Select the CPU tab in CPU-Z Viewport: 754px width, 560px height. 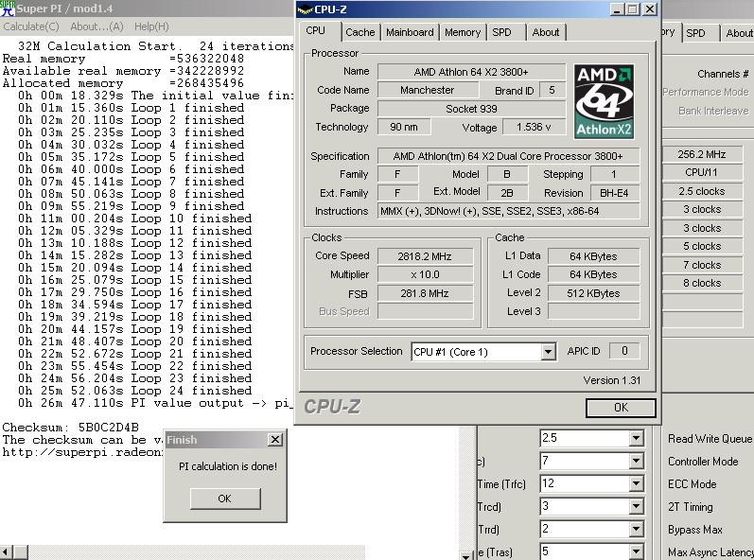click(315, 31)
